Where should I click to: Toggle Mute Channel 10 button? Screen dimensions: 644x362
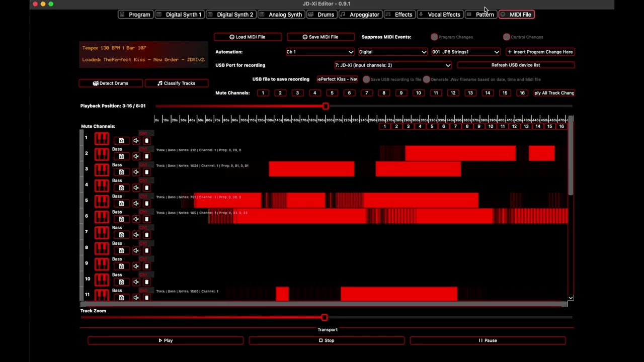click(418, 93)
